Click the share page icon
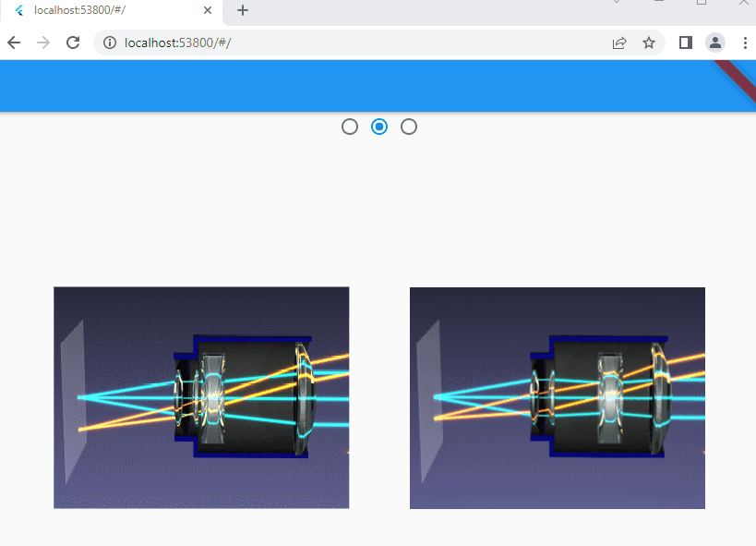Viewport: 756px width, 546px height. pyautogui.click(x=618, y=42)
